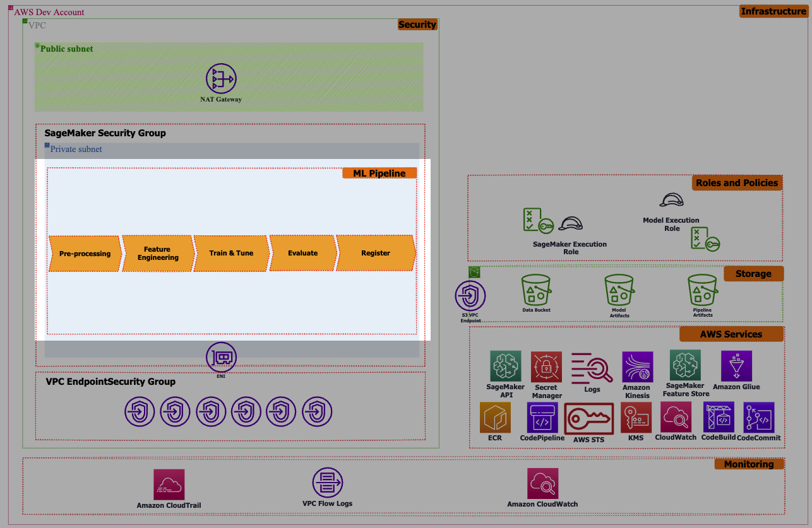The height and width of the screenshot is (528, 812).
Task: Click the AWS Dev Account label
Action: [x=49, y=12]
